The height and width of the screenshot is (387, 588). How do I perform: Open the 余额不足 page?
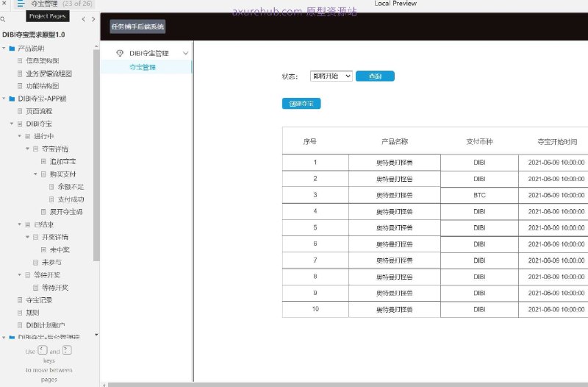click(71, 187)
